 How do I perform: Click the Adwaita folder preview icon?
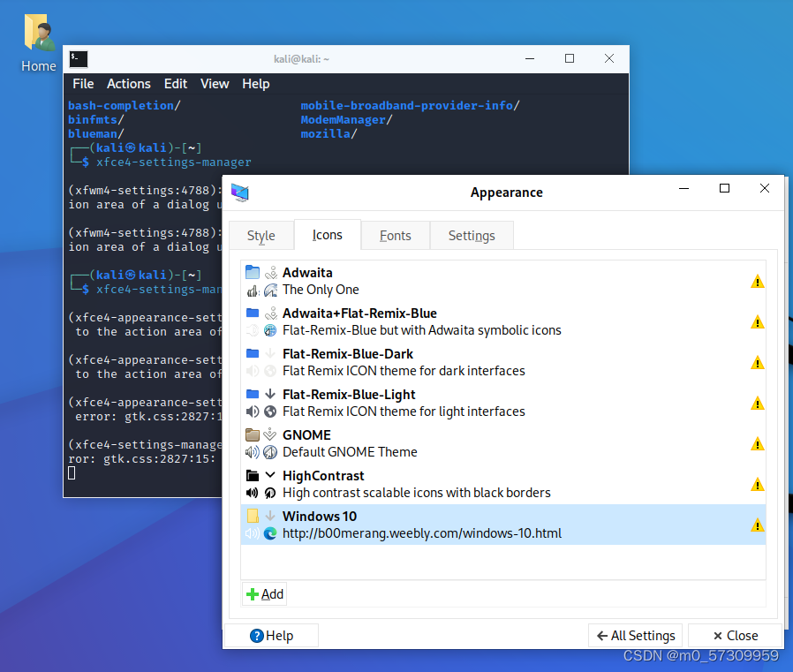click(x=253, y=273)
